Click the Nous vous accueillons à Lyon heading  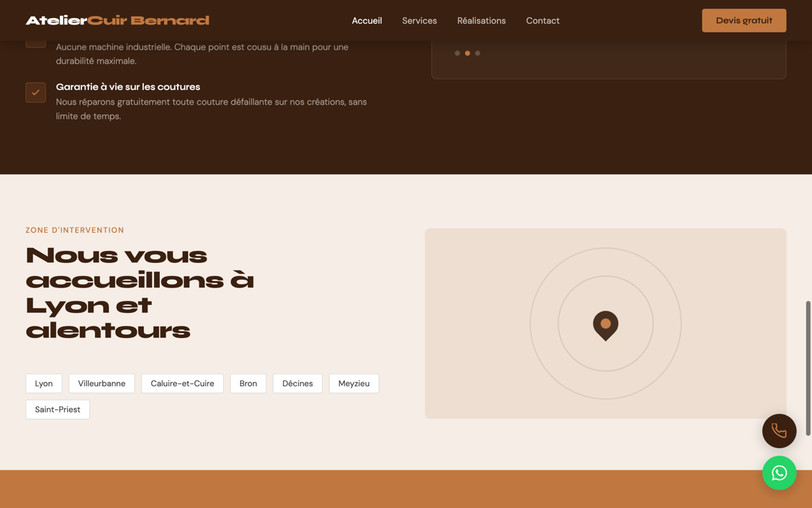point(140,293)
